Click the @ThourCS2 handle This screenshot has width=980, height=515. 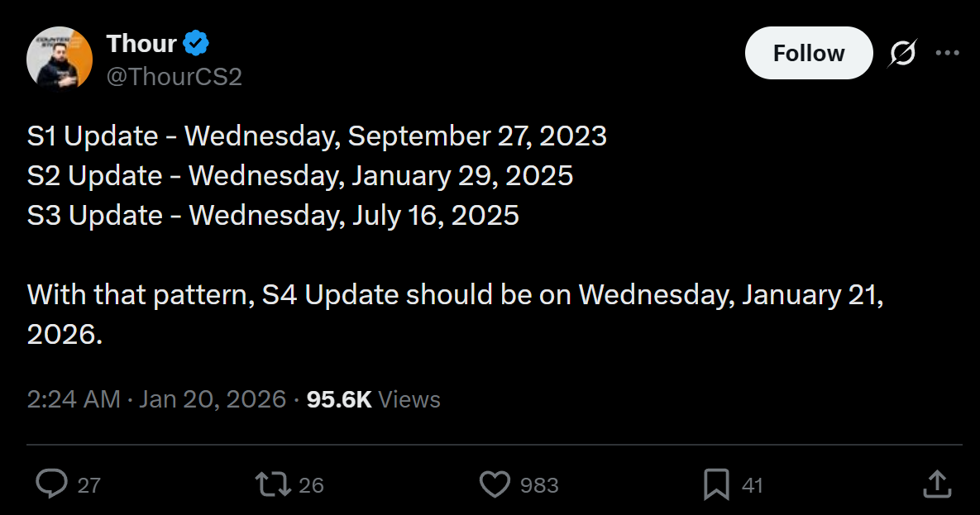(x=174, y=77)
